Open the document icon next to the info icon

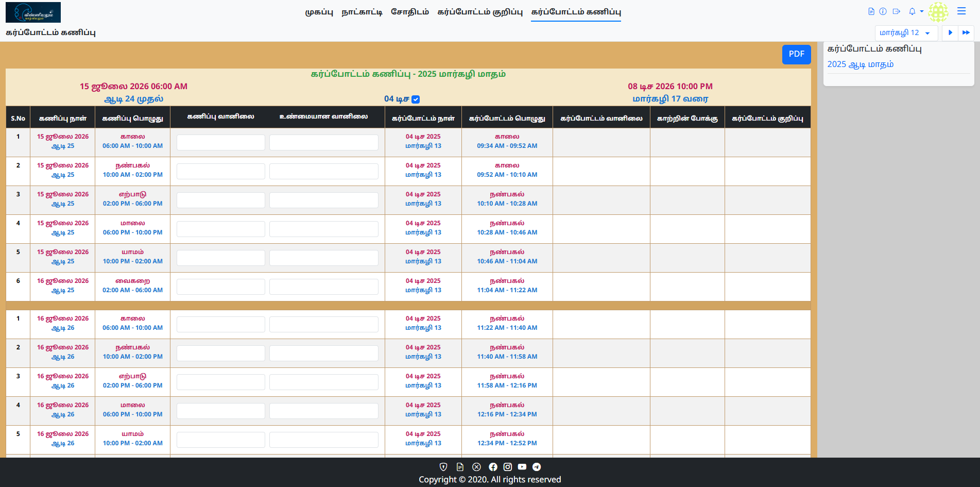click(x=871, y=11)
